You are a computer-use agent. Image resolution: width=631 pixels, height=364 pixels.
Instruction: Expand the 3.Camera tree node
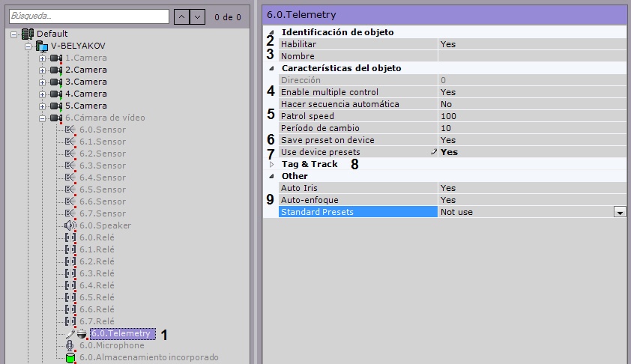point(43,82)
